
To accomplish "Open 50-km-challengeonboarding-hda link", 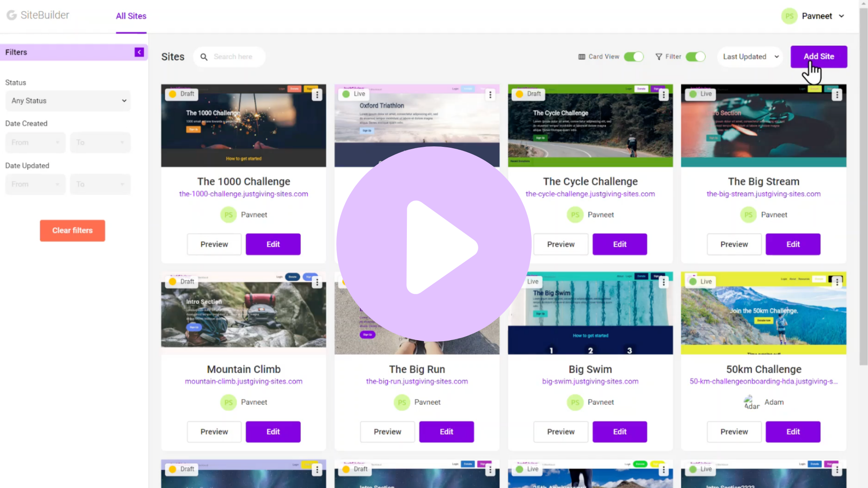I will 764,381.
